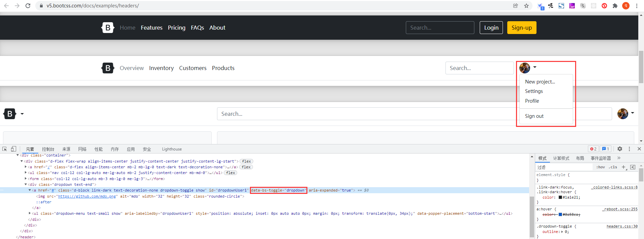The height and width of the screenshot is (239, 644).
Task: Click the element inspector picker icon
Action: pyautogui.click(x=5, y=149)
